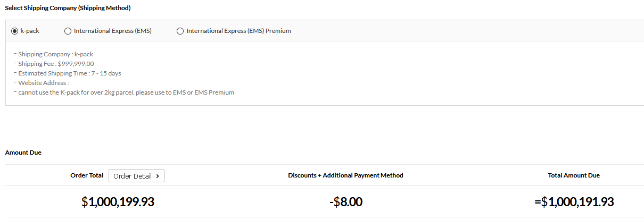
Task: Choose the International Express (EMS) radio button
Action: (x=68, y=31)
